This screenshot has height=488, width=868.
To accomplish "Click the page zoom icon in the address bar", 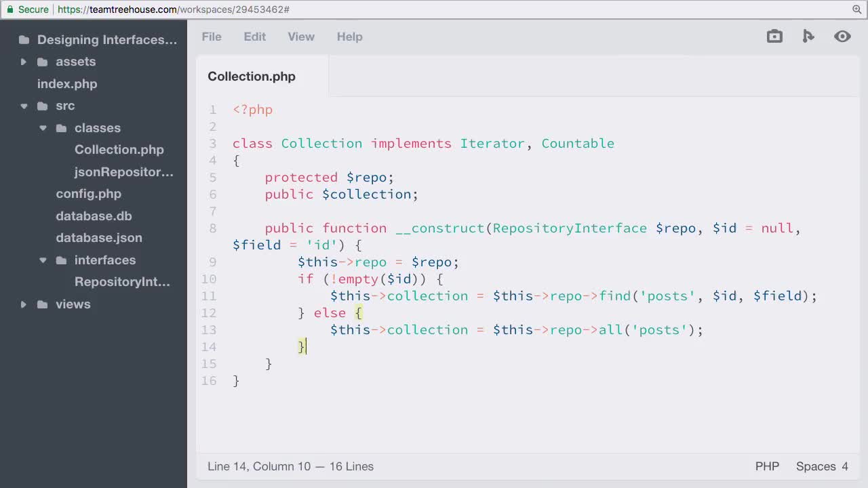I will click(x=856, y=11).
